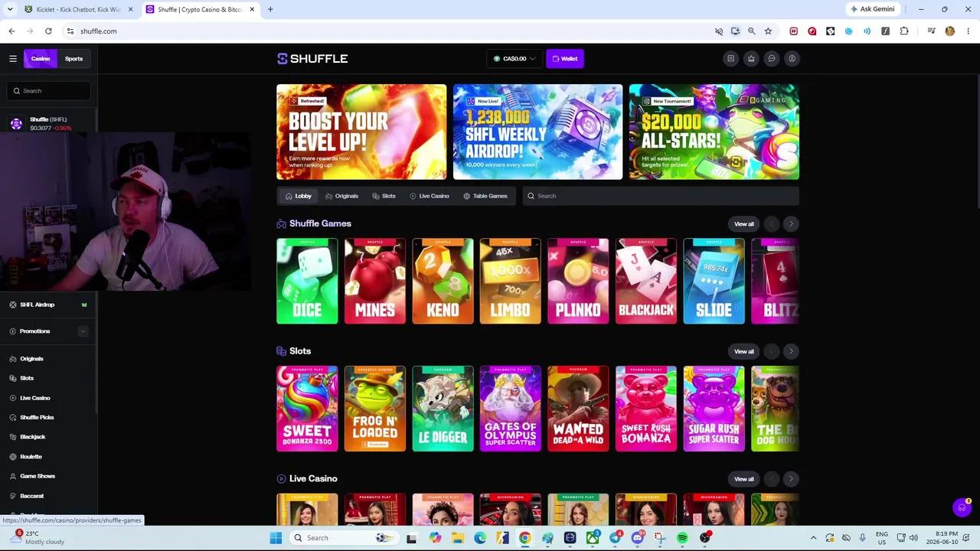Select the Live Casino tab

[x=430, y=196]
